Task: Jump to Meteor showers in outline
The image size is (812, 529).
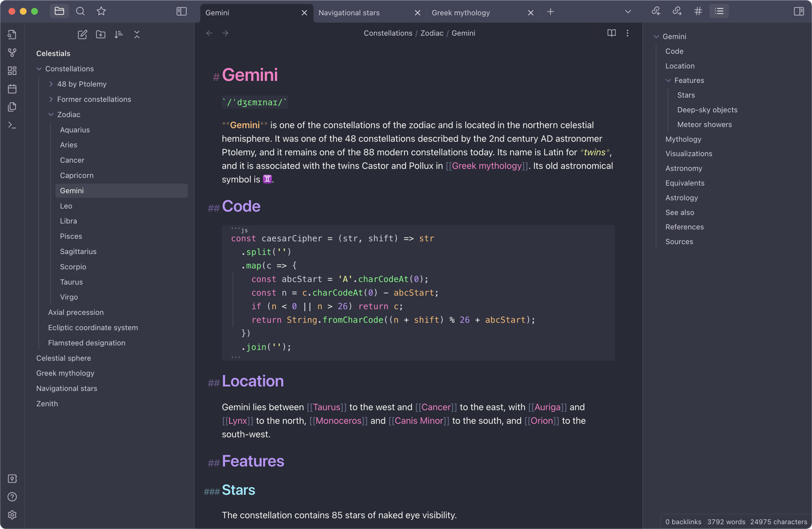Action: [704, 124]
